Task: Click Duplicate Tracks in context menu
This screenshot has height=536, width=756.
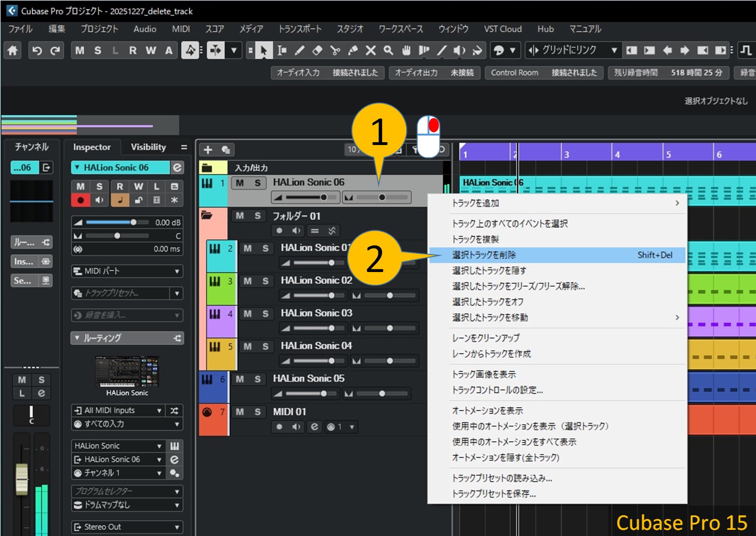Action: coord(475,239)
